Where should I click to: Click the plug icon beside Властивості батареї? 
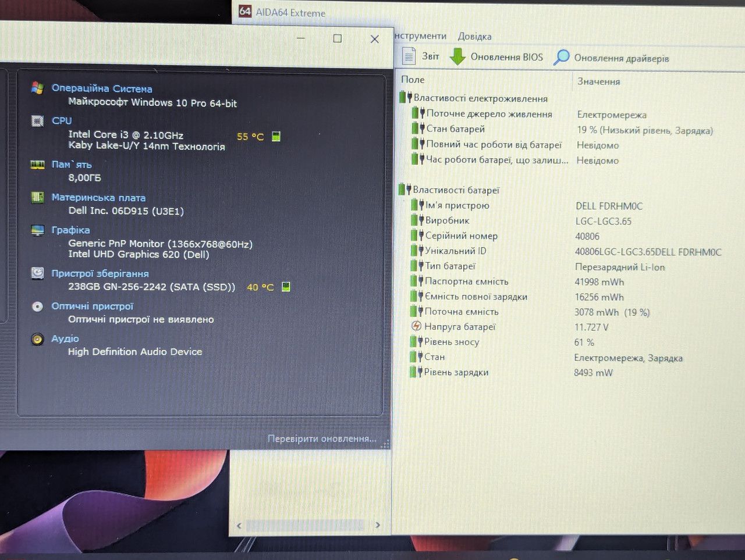[x=405, y=189]
